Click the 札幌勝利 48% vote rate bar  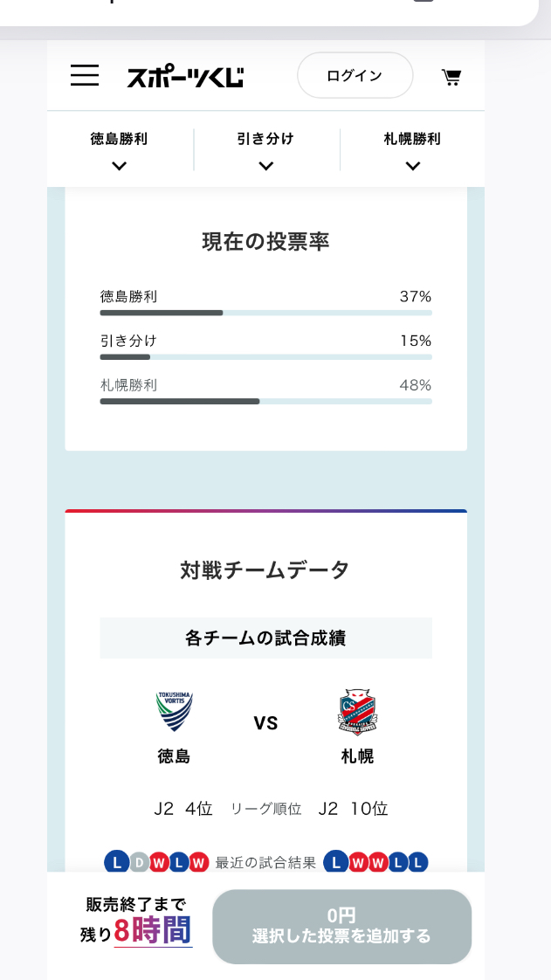[x=265, y=402]
